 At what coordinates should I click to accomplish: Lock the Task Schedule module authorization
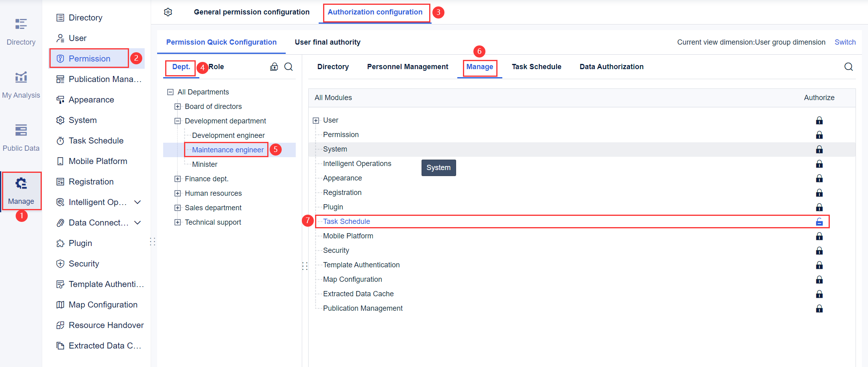[x=819, y=221]
